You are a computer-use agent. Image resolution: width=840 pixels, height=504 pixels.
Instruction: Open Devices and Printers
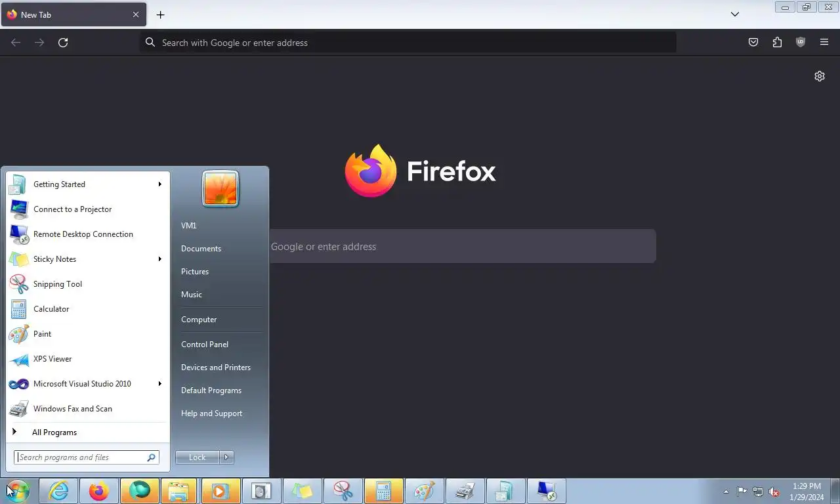pos(216,367)
